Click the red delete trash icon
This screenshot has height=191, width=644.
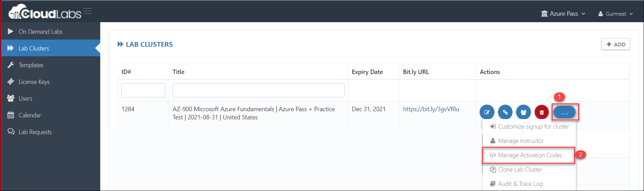[542, 112]
